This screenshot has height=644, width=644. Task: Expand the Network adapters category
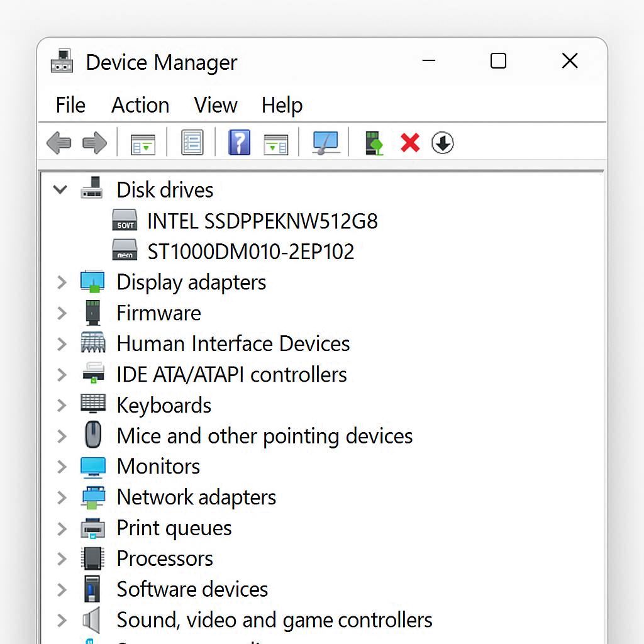point(61,497)
